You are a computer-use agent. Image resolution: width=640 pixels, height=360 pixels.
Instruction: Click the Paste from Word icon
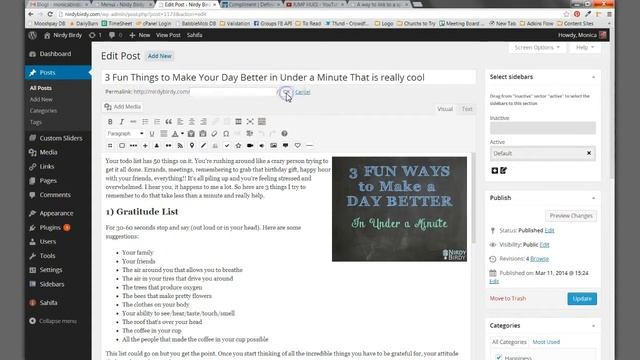coord(202,133)
